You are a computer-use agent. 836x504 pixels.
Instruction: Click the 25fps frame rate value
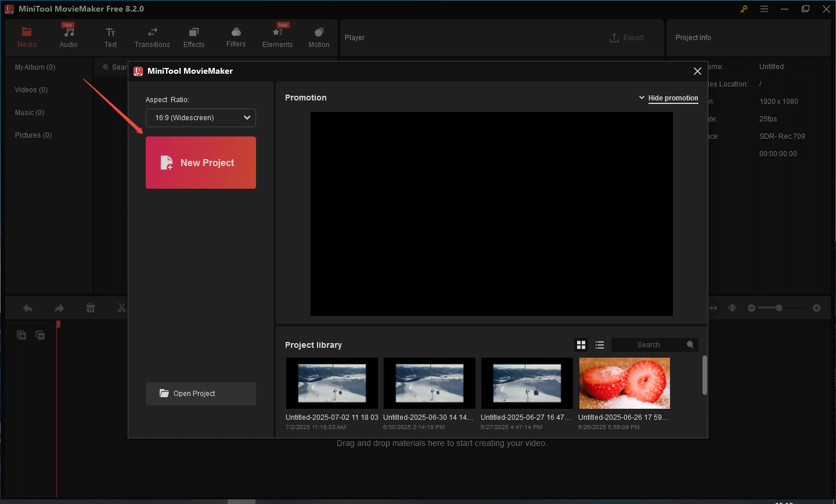(x=768, y=119)
